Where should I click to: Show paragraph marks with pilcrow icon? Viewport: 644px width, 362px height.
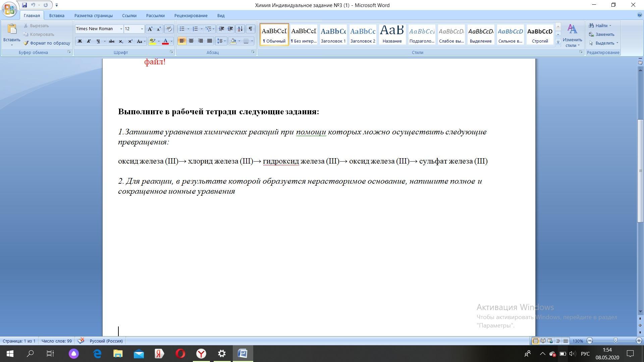[251, 29]
